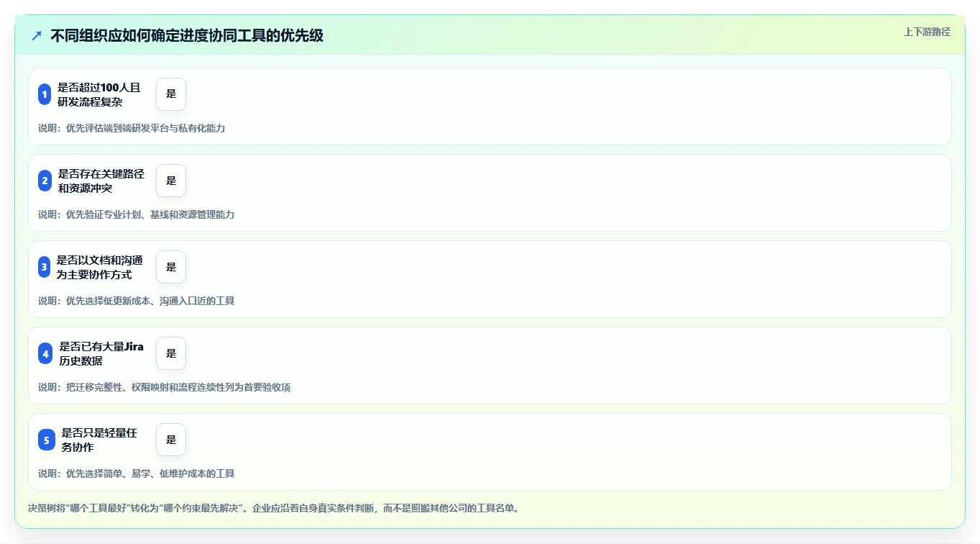Click note 优先选择简单、易学、低维护成本的工具
The height and width of the screenshot is (544, 980).
tap(150, 473)
